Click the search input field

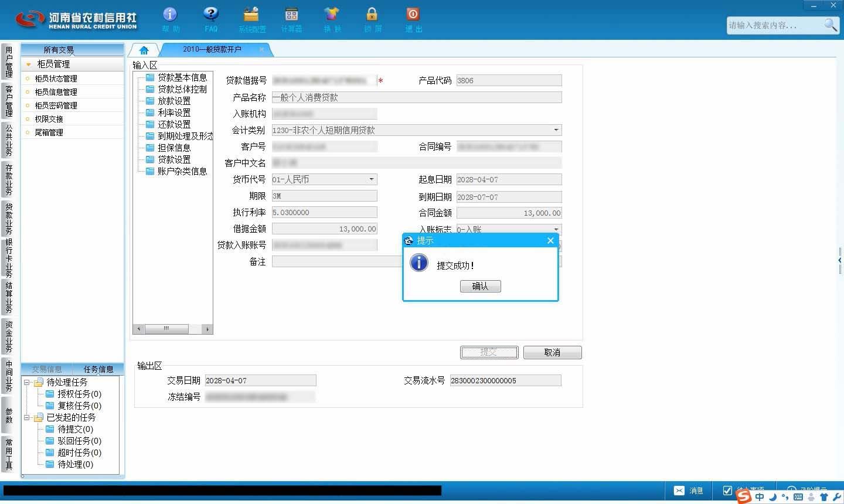[775, 25]
